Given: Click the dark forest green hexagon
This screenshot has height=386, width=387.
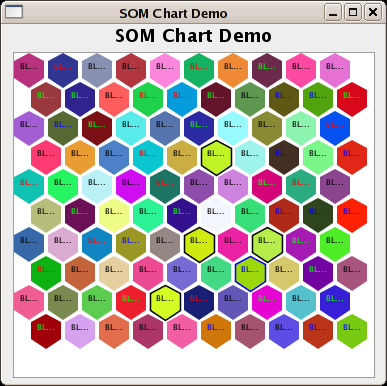Looking at the screenshot, I should 318,215.
